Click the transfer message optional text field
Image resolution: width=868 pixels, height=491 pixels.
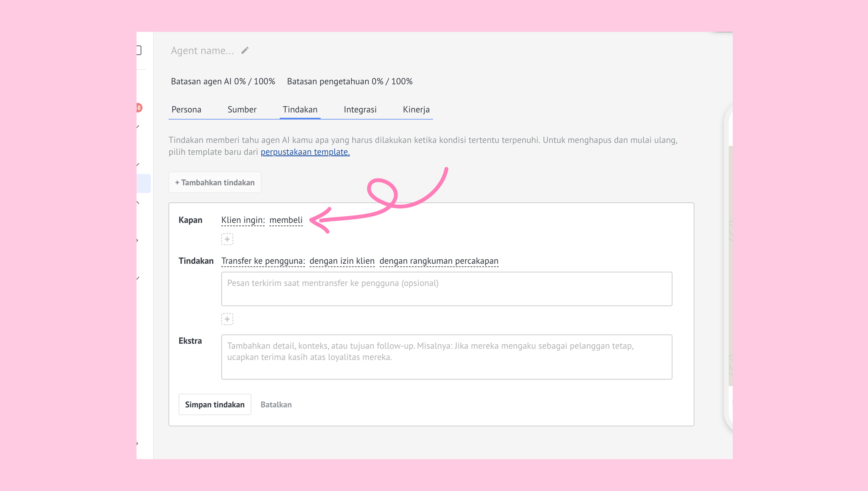pyautogui.click(x=446, y=289)
